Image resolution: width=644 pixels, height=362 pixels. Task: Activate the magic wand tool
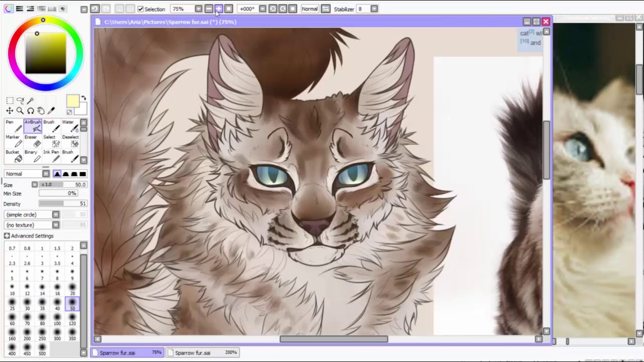30,101
